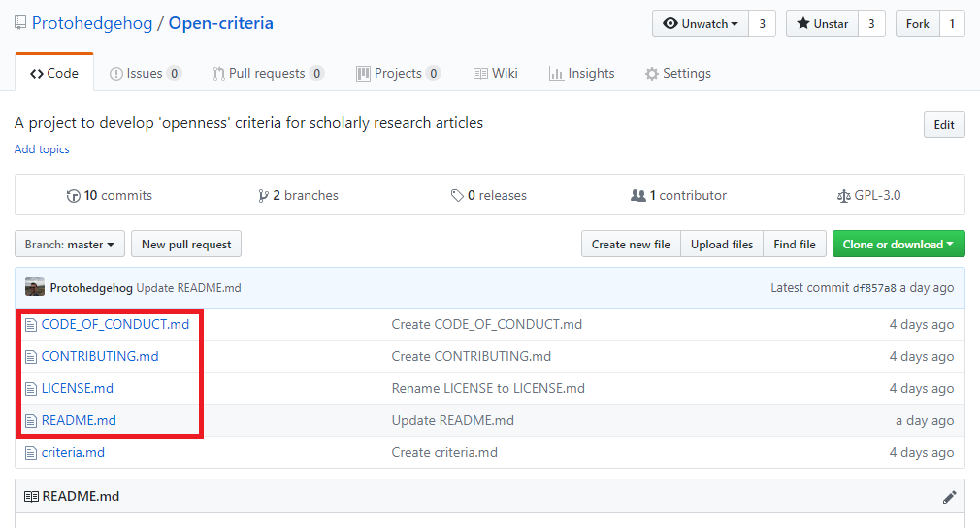Screen dimensions: 980x528
Task: Open the Pull requests tab
Action: (x=268, y=73)
